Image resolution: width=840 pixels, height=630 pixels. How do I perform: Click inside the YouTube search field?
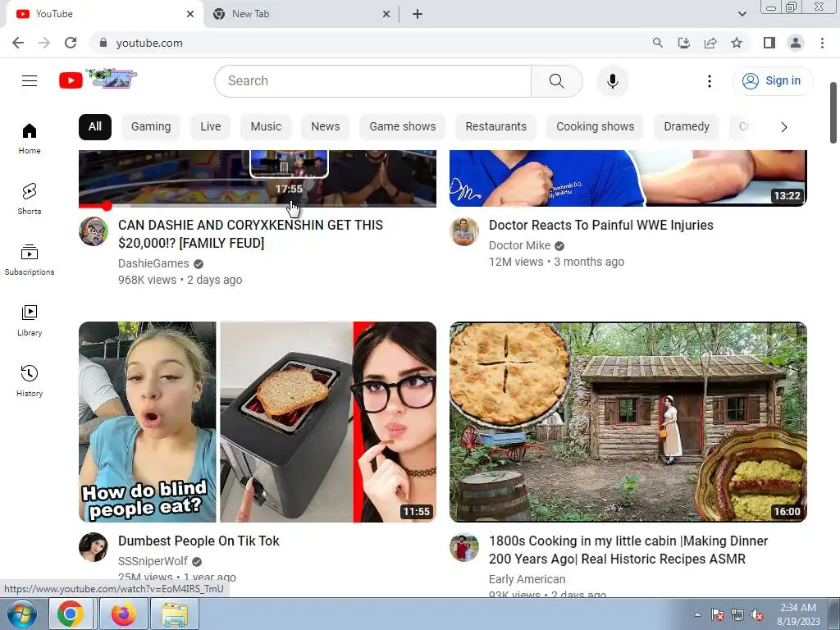point(373,81)
